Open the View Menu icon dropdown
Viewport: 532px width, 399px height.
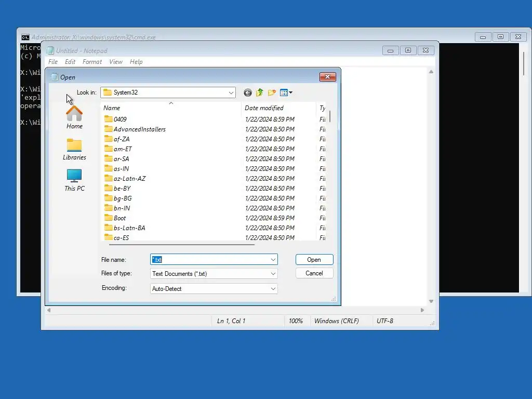click(x=286, y=92)
